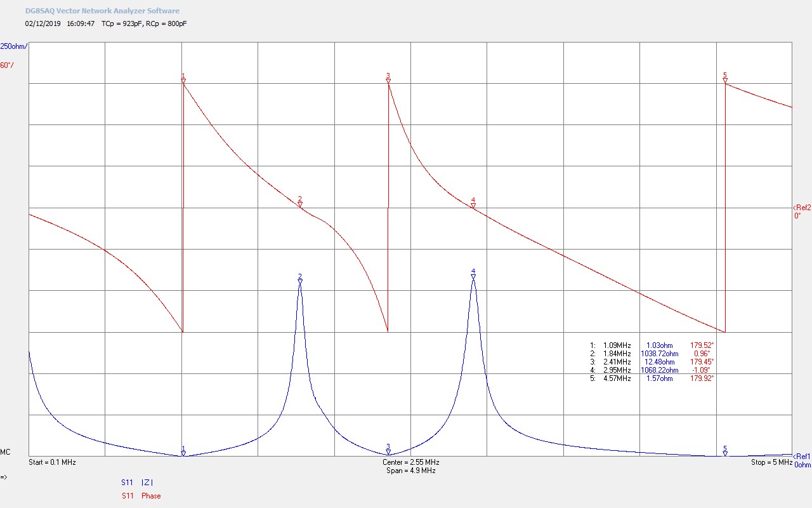Select the blue S11 |Z| trace label
The width and height of the screenshot is (812, 508).
pos(137,483)
